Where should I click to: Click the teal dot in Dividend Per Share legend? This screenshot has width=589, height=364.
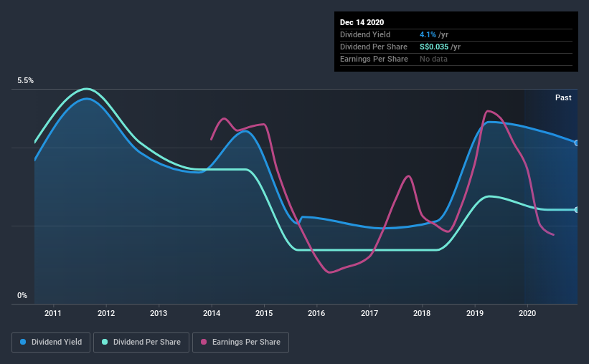(105, 342)
